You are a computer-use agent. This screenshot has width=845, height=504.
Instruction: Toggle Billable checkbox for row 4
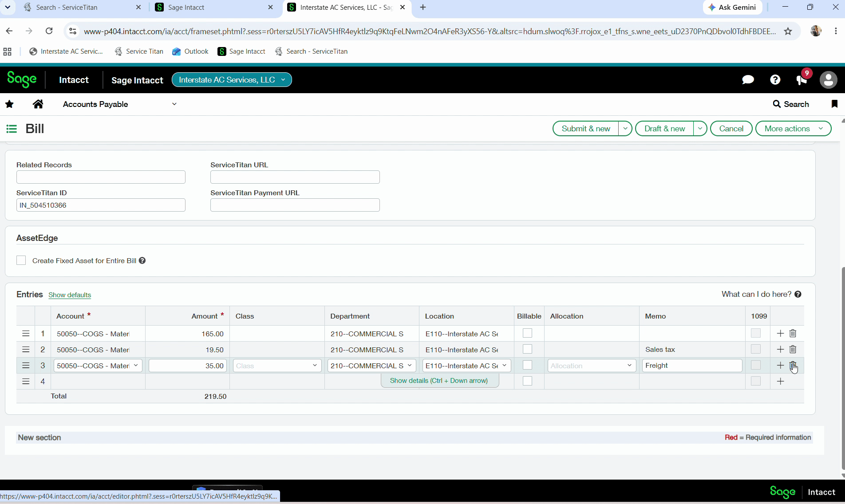527,381
